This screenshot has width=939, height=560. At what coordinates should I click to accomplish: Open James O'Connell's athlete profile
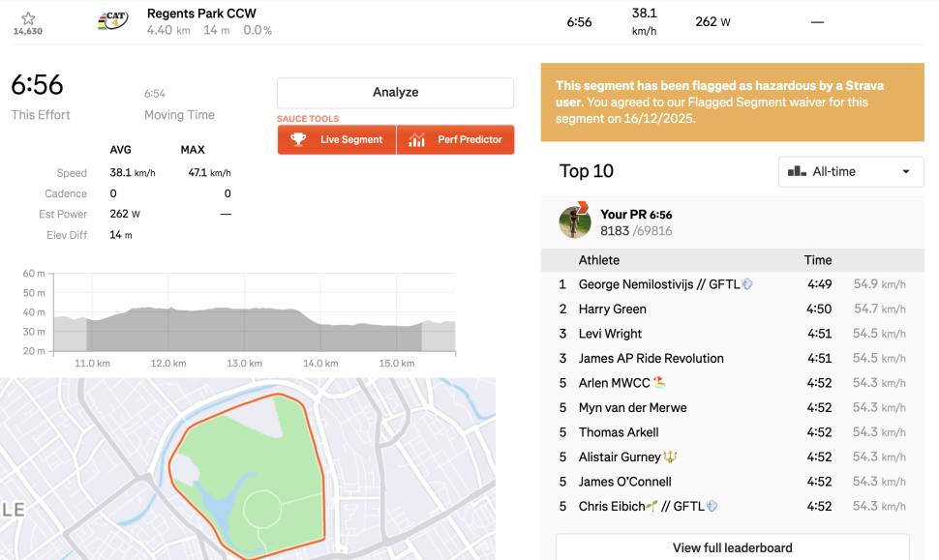click(624, 481)
